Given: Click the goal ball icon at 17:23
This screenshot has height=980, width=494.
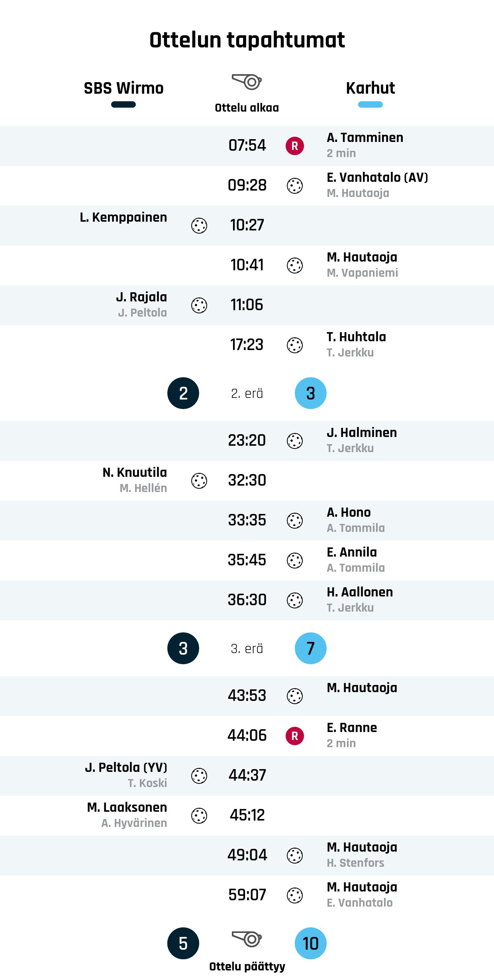Looking at the screenshot, I should (x=295, y=345).
